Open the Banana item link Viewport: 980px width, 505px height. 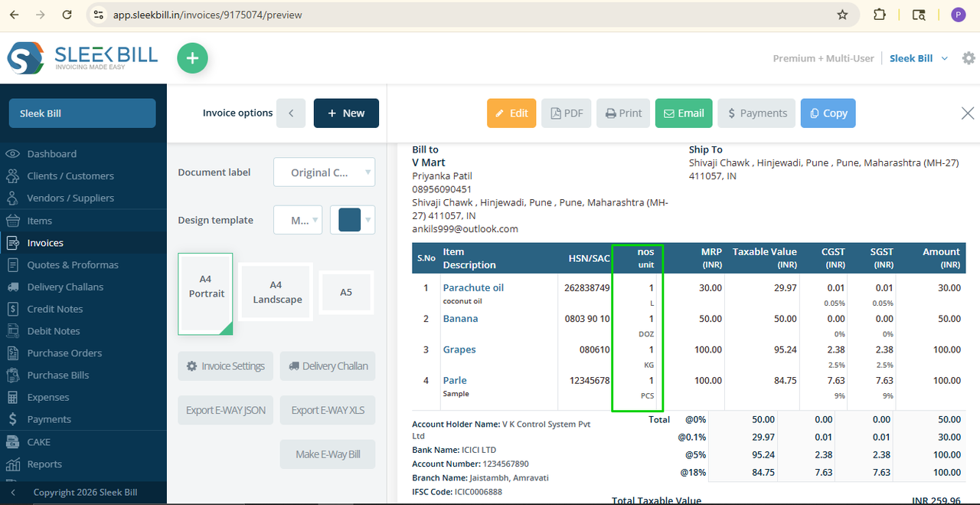pos(460,319)
